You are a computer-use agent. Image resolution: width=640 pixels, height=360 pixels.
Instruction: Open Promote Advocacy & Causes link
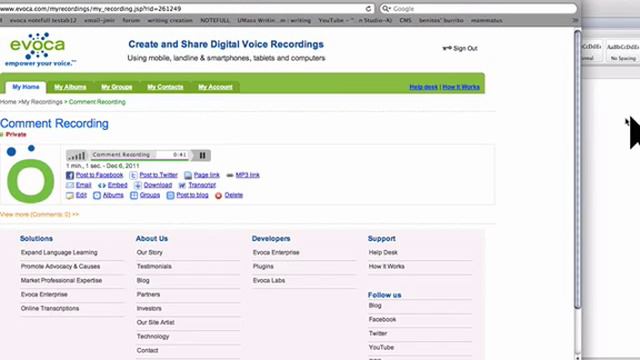click(x=60, y=267)
